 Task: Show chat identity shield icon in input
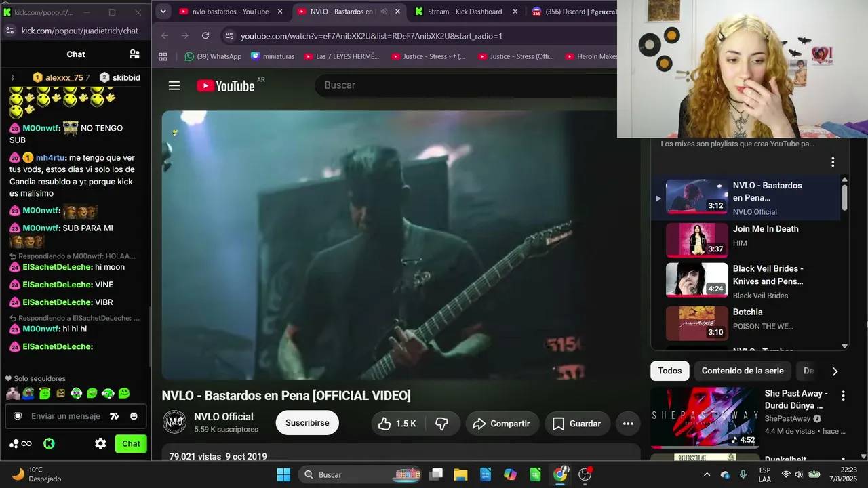[18, 416]
